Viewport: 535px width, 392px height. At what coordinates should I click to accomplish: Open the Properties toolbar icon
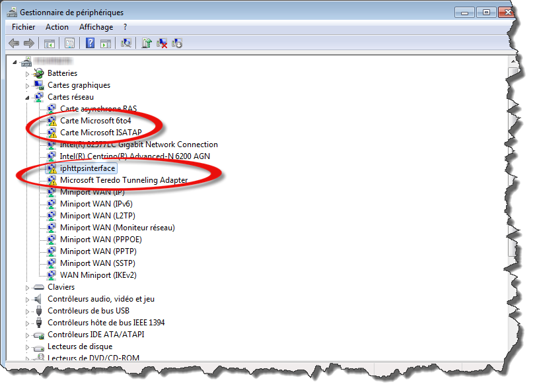(69, 44)
